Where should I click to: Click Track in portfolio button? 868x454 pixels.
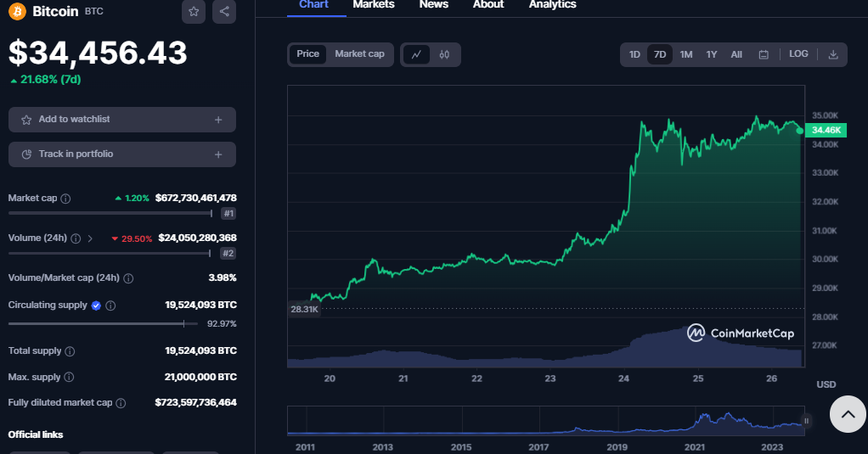click(121, 154)
